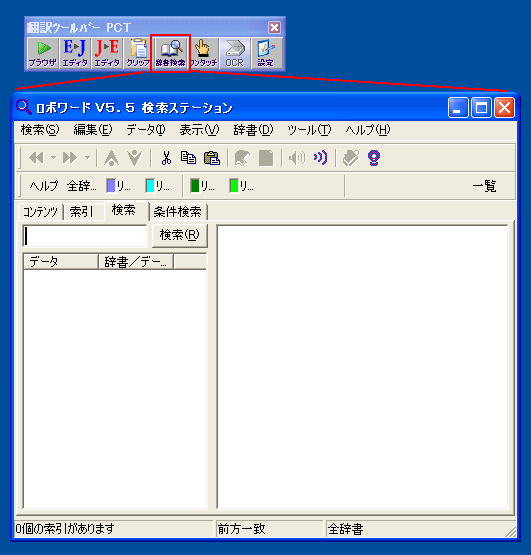Paste with the clipboard icon

pyautogui.click(x=212, y=158)
